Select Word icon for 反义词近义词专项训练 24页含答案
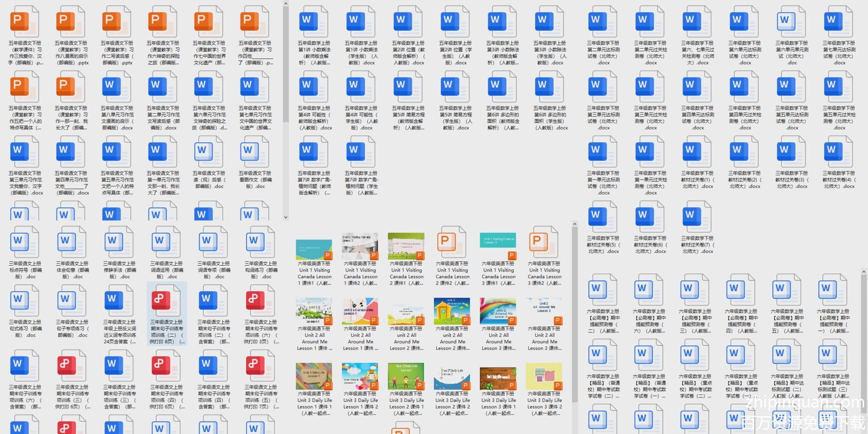 coord(119,300)
